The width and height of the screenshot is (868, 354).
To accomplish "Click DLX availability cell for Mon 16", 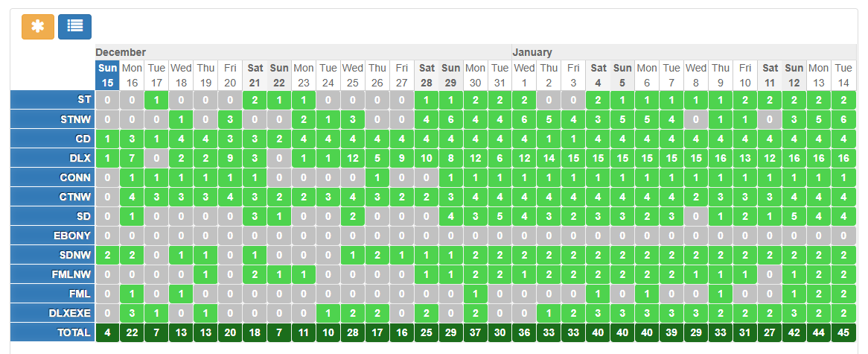I will click(x=132, y=158).
